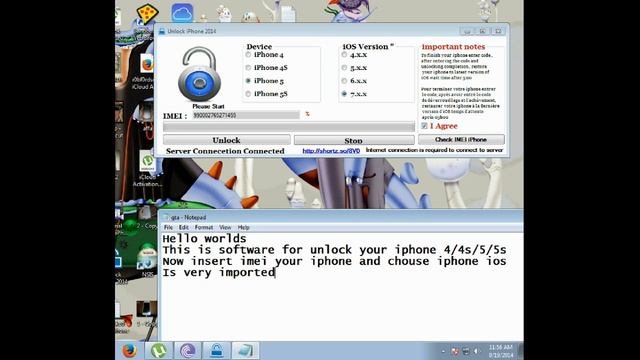Viewport: 640px width, 360px height.
Task: Choose iOS version 5.x.x
Action: point(344,68)
